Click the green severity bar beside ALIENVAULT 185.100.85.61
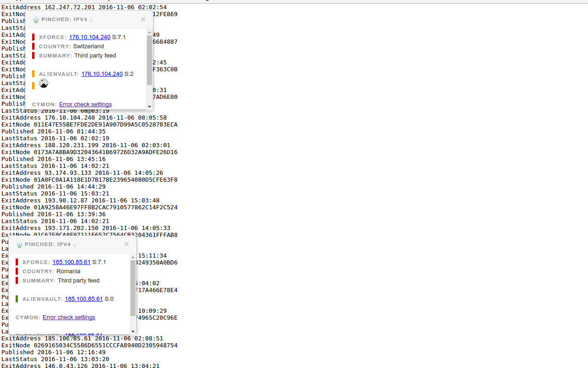 [x=17, y=299]
